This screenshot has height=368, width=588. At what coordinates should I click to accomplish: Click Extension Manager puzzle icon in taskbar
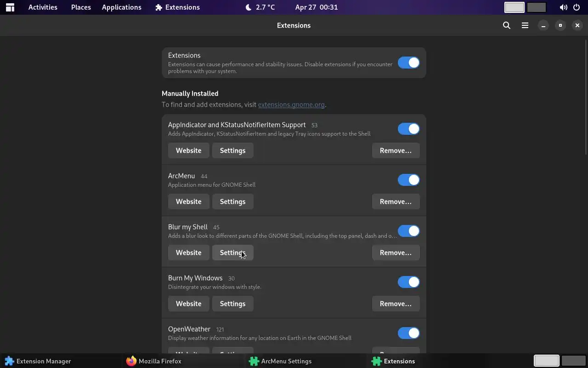pyautogui.click(x=9, y=361)
